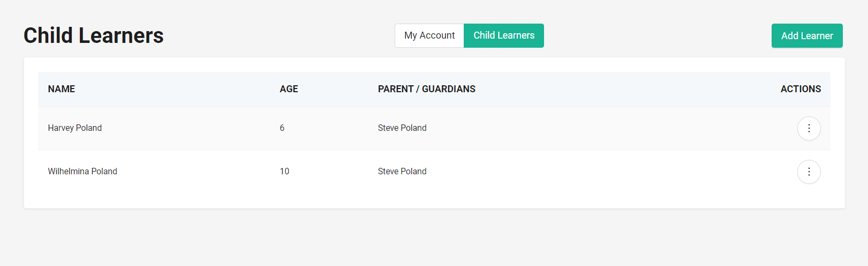Image resolution: width=868 pixels, height=266 pixels.
Task: Click the ACTIONS column header
Action: point(801,89)
